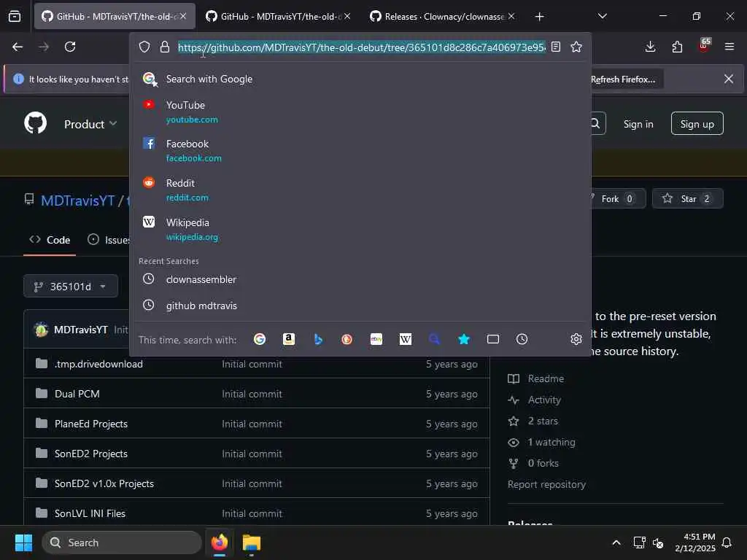Close the first GitHub tab

pyautogui.click(x=183, y=16)
